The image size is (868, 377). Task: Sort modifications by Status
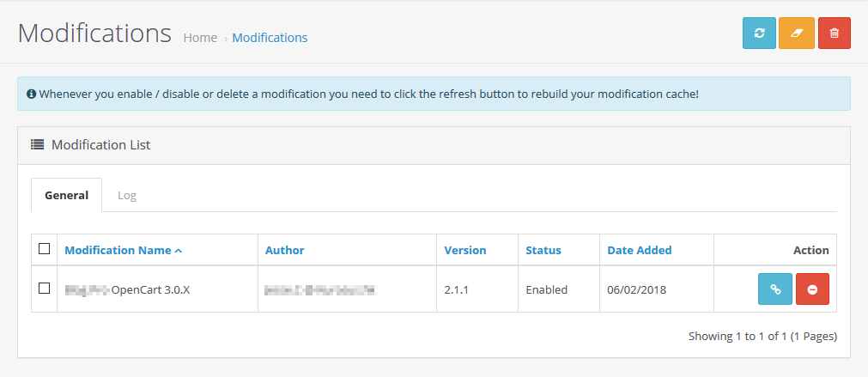pos(543,250)
